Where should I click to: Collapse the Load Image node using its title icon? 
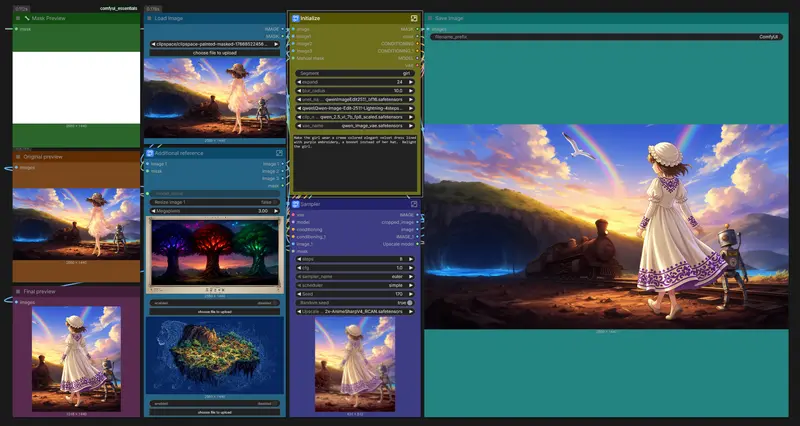150,19
